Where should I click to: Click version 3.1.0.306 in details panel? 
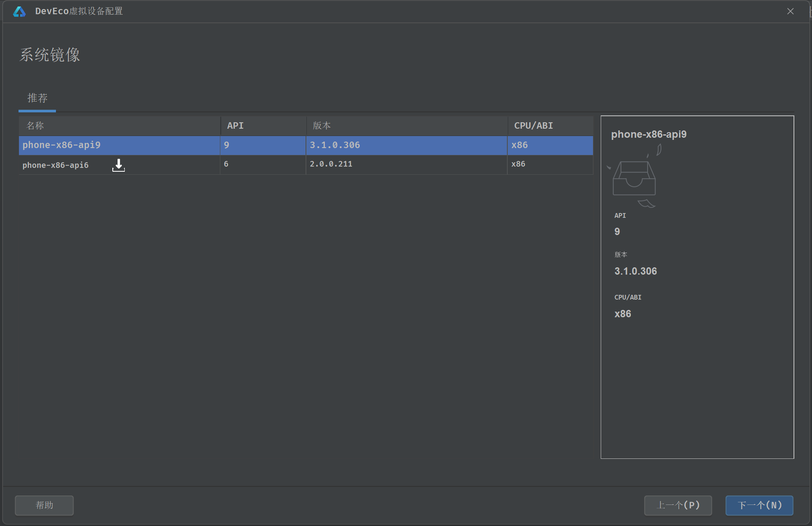(636, 271)
